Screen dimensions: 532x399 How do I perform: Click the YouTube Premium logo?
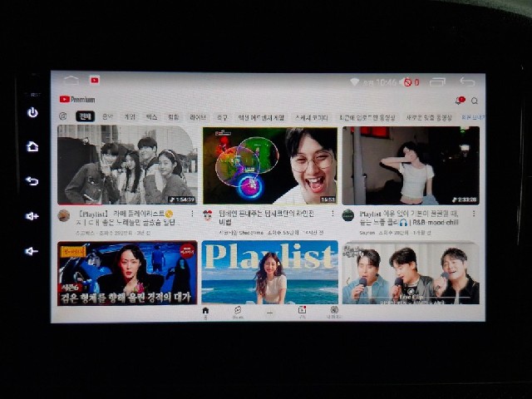pos(77,100)
